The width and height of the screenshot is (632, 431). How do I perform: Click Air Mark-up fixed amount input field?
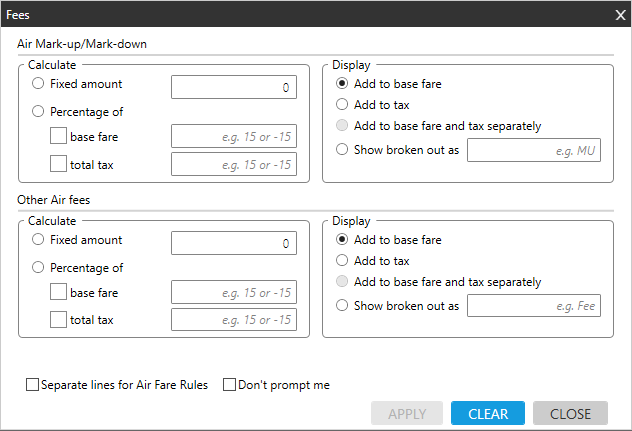point(233,88)
